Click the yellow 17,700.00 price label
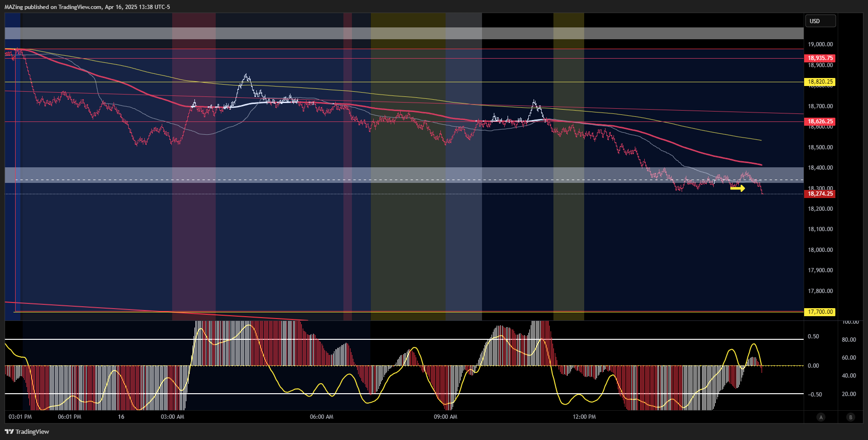 coord(820,312)
